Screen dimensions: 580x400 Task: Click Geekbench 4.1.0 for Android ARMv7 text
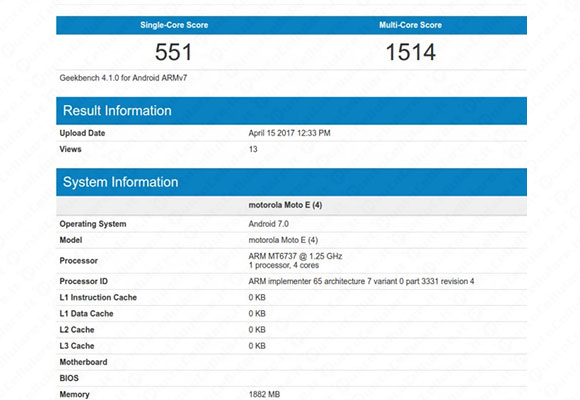(x=123, y=78)
